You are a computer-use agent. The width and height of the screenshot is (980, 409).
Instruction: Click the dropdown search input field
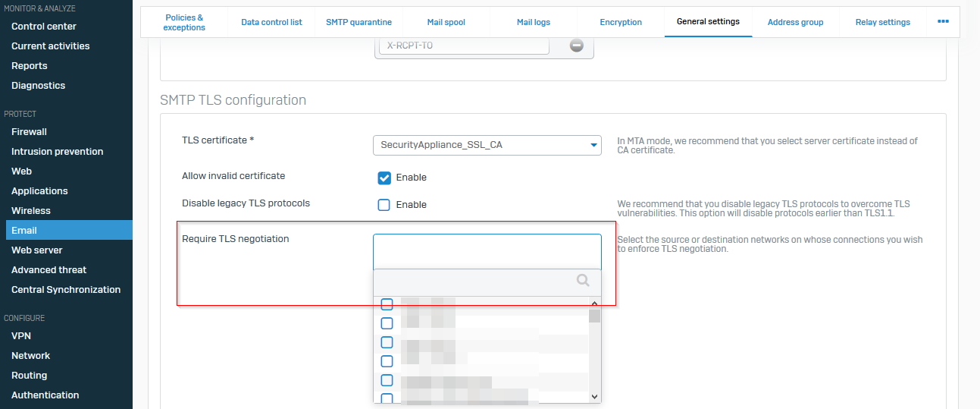(x=474, y=281)
